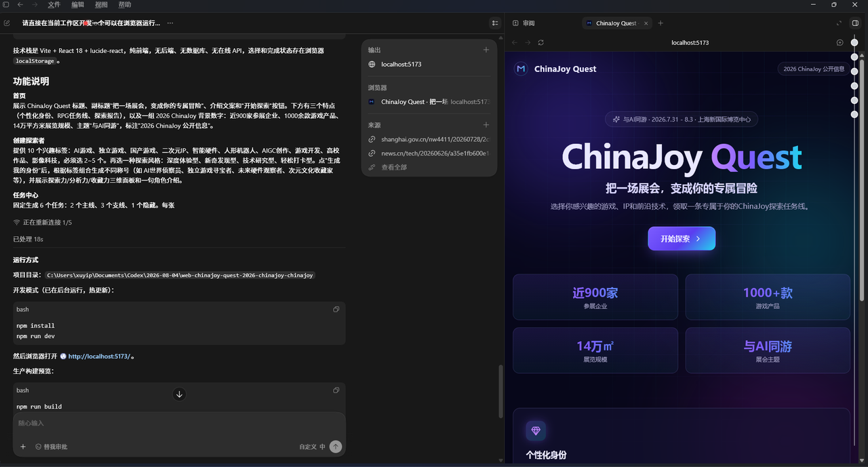
Task: Open the 自定义 mode dropdown
Action: [x=308, y=447]
